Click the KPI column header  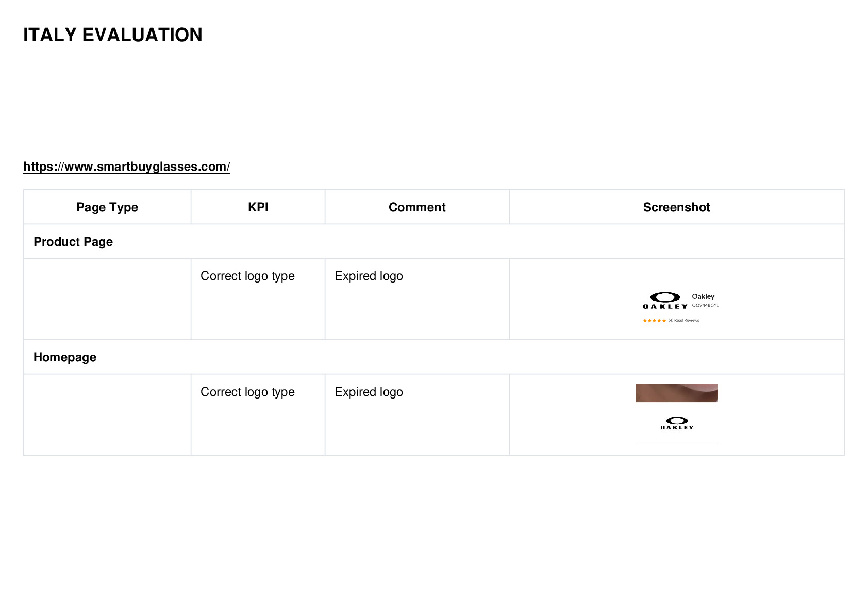258,207
